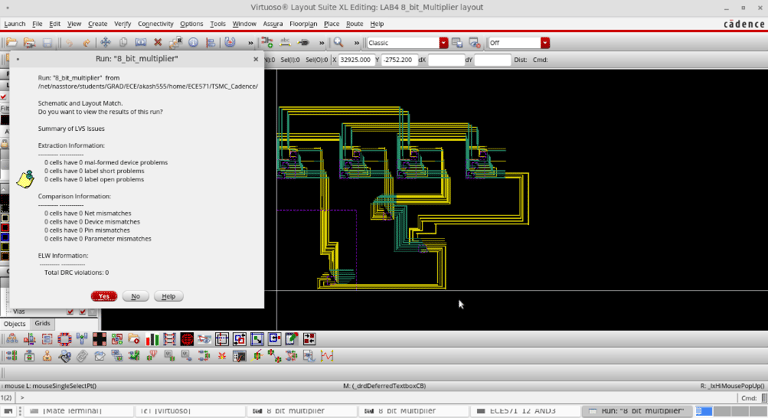The image size is (768, 418).
Task: Click the red chip ring icon
Action: coord(65,339)
